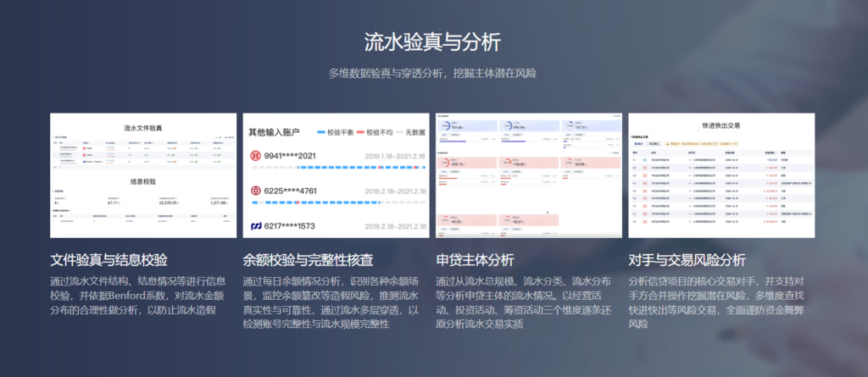The height and width of the screenshot is (377, 868).
Task: Click the 文件验真与结息校验 heading
Action: coord(108,260)
